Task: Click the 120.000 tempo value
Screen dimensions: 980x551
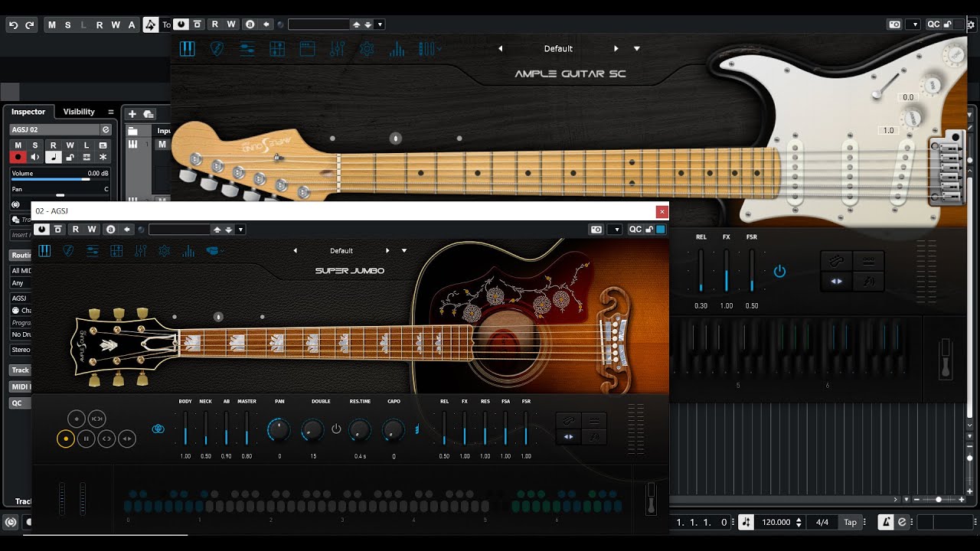Action: (x=776, y=522)
